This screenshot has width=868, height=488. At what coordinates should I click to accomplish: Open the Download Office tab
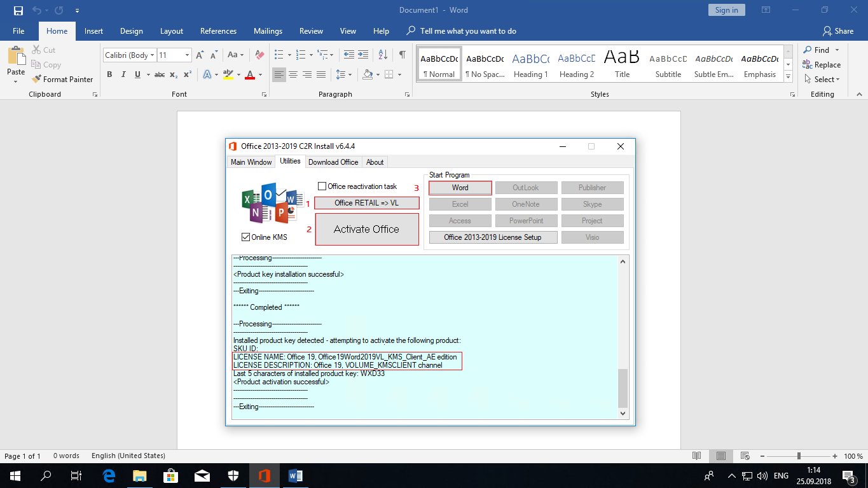click(333, 162)
